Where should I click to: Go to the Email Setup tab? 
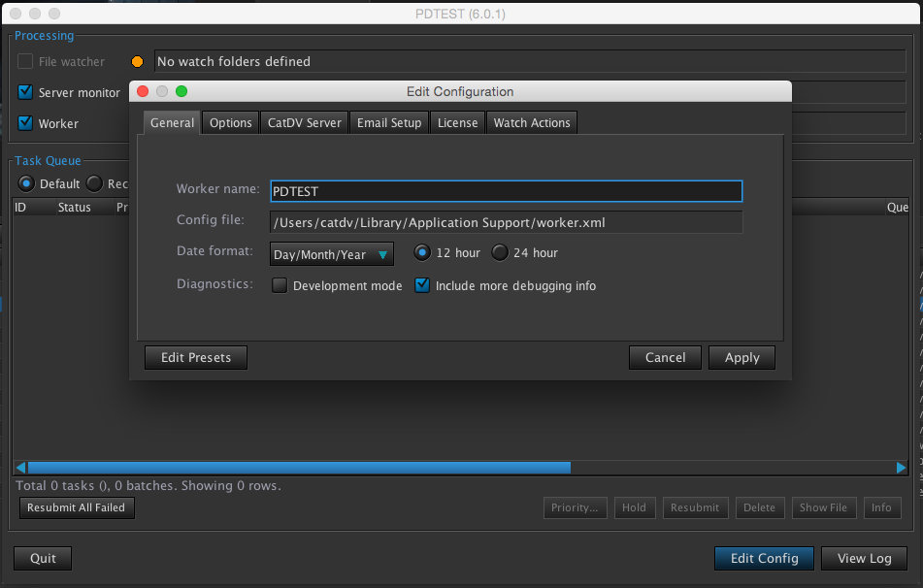(389, 123)
